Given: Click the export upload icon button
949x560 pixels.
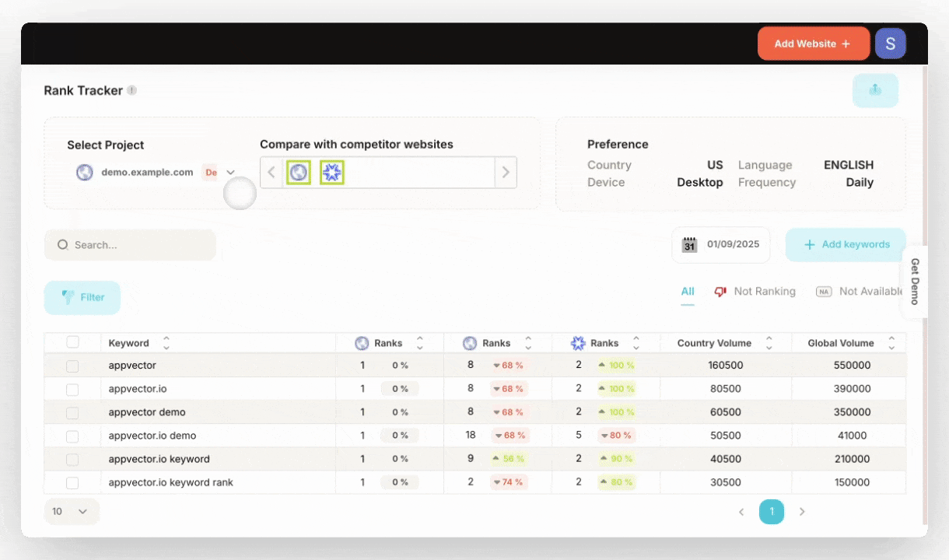Looking at the screenshot, I should click(875, 90).
